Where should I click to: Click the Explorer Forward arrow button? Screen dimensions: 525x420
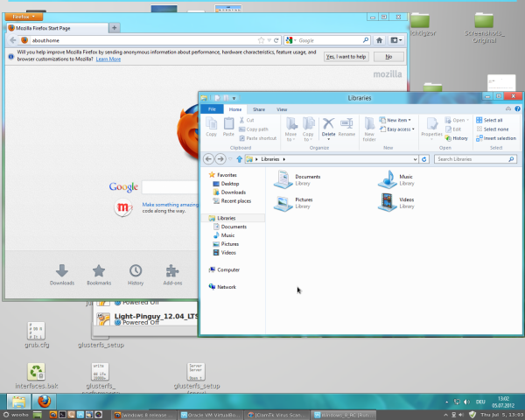tap(220, 159)
